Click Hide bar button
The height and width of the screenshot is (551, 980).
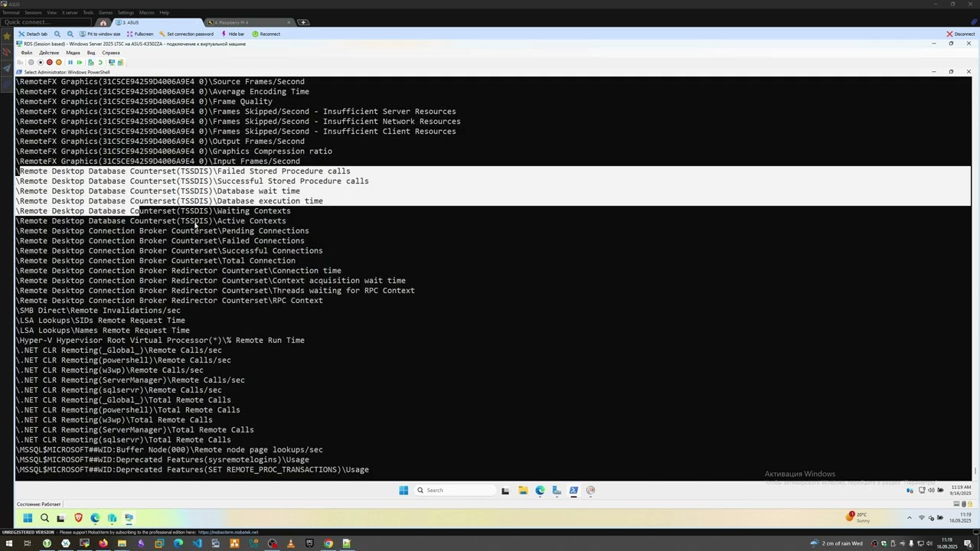click(x=233, y=34)
